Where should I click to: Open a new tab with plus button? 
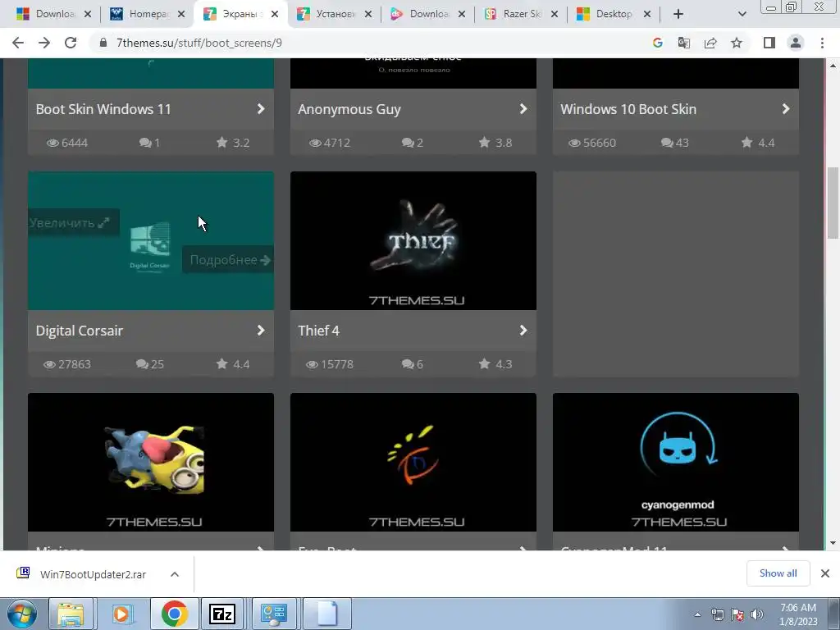(678, 15)
